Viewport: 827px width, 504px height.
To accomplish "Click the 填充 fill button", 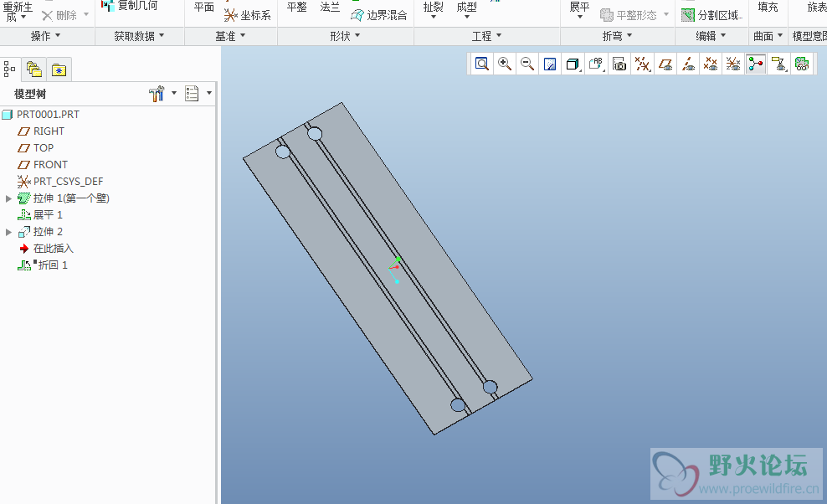I will 768,7.
